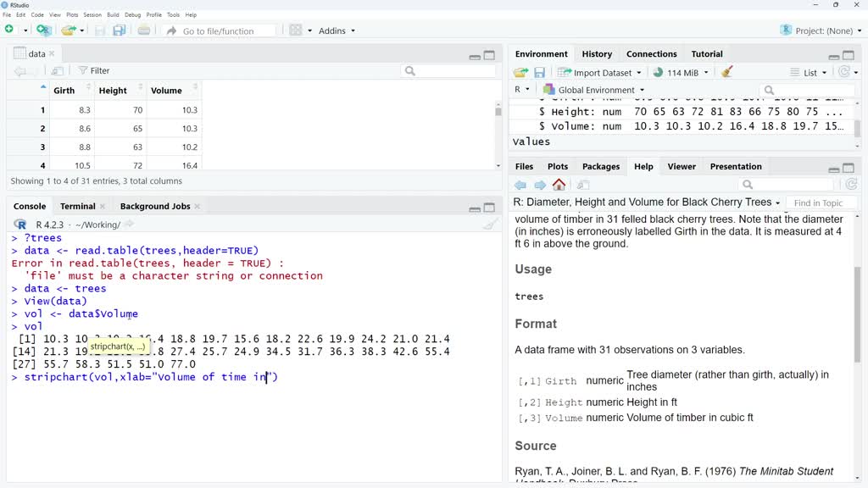Minimize the Environment pane

[x=834, y=56]
